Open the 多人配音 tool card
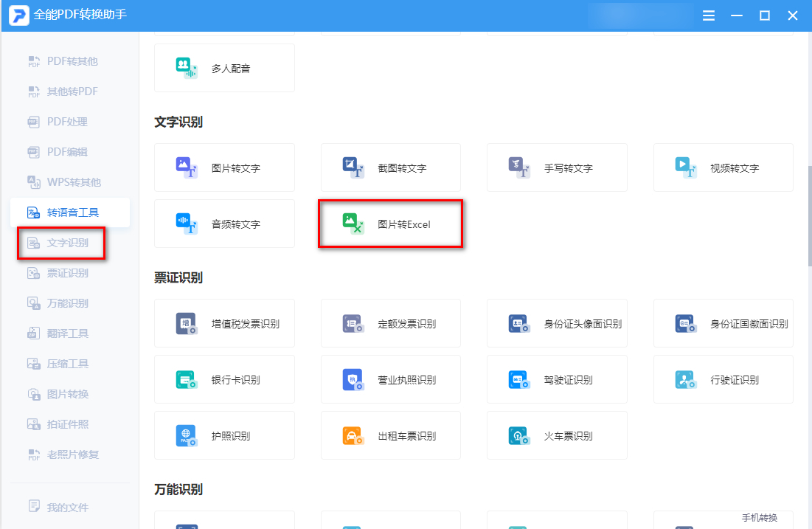Screen dimensions: 812x529 (x=224, y=68)
